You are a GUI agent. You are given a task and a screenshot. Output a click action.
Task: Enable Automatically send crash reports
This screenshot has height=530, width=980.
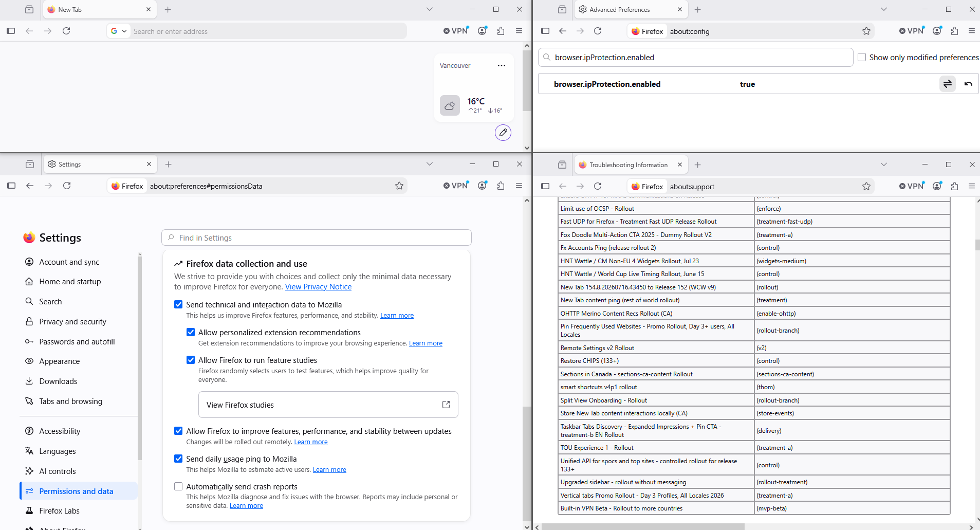178,486
